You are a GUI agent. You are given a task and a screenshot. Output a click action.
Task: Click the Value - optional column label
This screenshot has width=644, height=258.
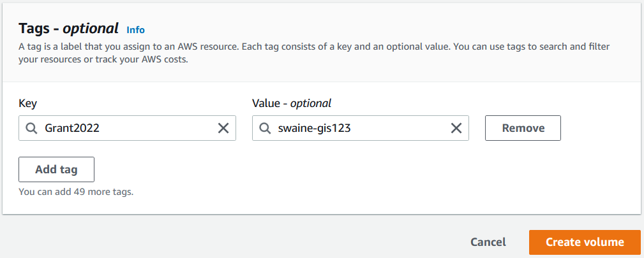pos(292,103)
